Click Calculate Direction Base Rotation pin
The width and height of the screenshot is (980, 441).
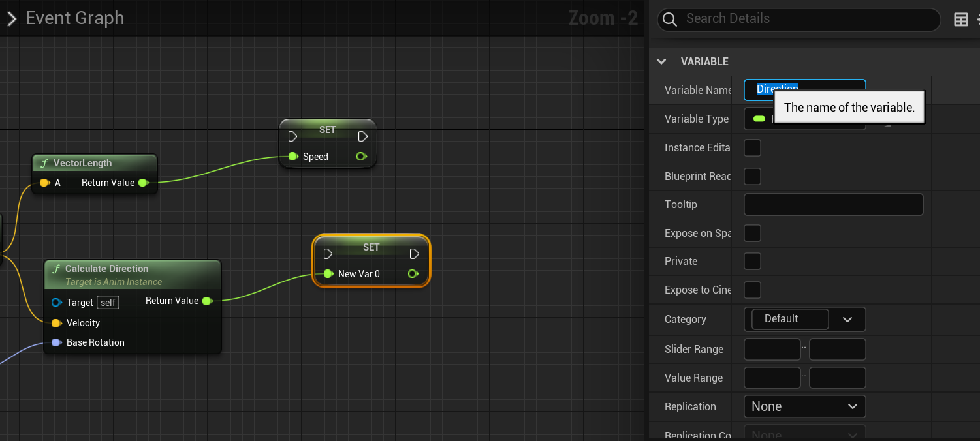(x=56, y=342)
